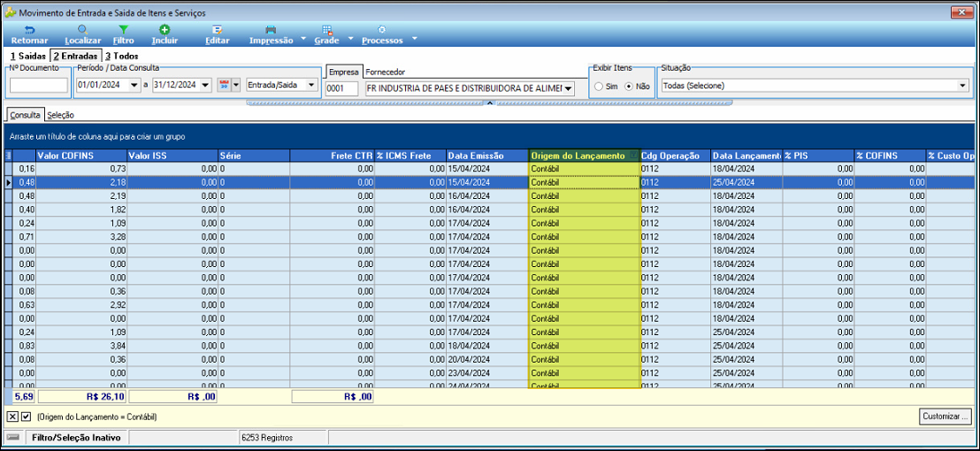
Task: Switch to the 1 Saidas tab
Action: pyautogui.click(x=27, y=56)
